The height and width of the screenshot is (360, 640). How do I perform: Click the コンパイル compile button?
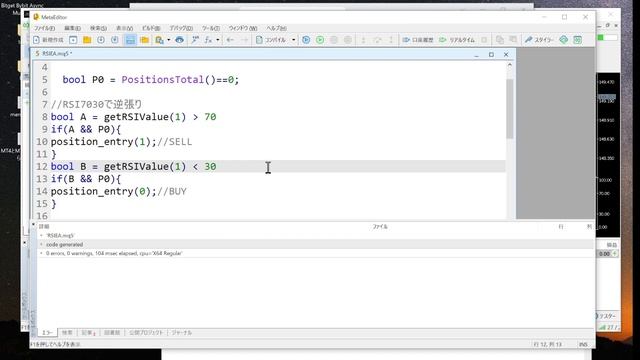(x=271, y=40)
